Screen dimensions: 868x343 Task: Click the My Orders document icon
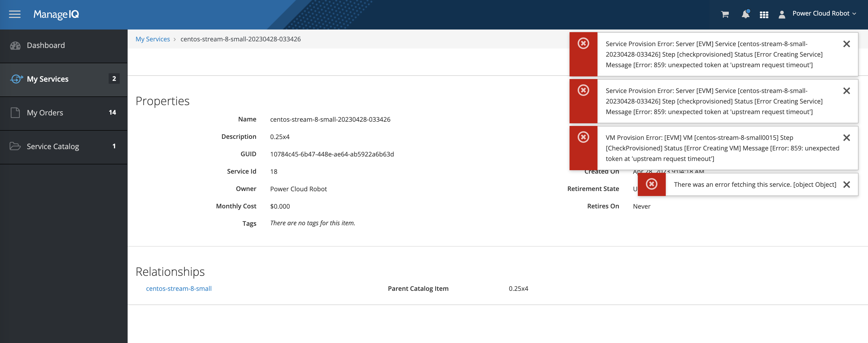click(16, 112)
